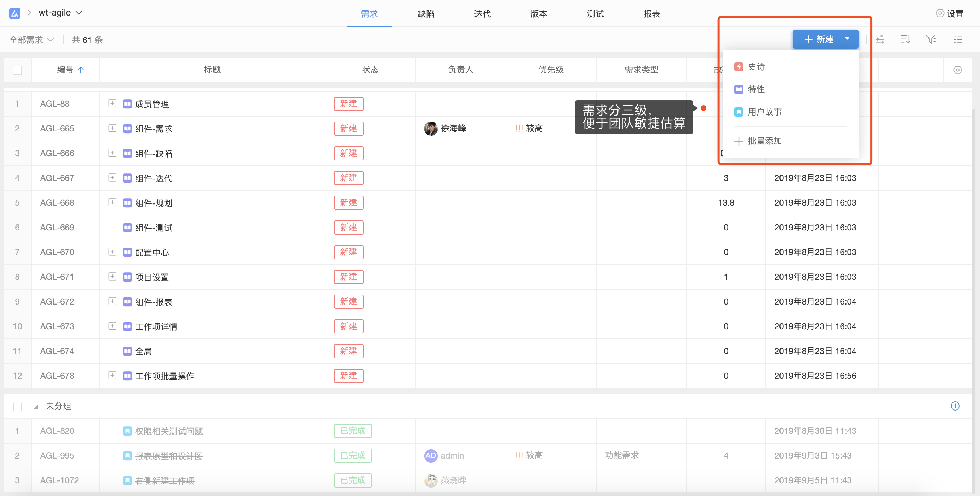Expand the 工作项批量操作 row

(x=112, y=375)
